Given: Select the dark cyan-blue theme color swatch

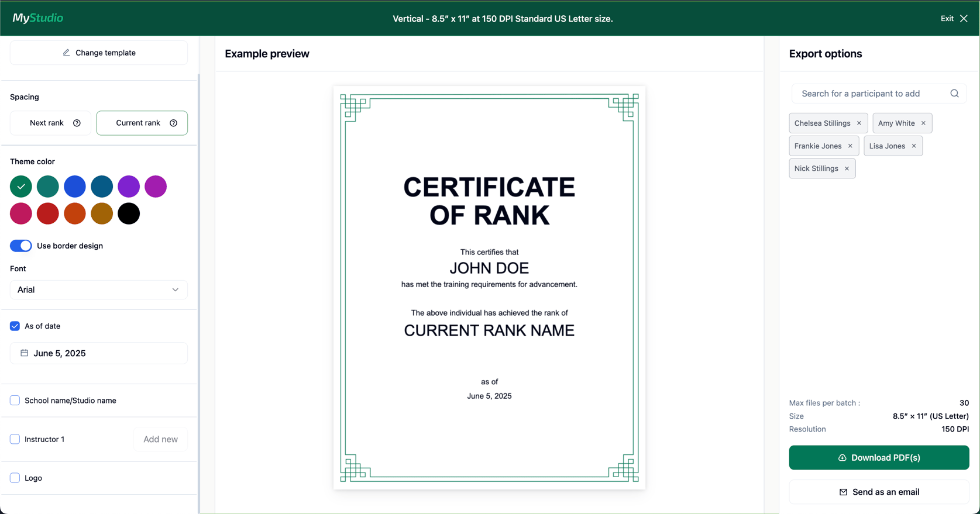Looking at the screenshot, I should tap(102, 187).
